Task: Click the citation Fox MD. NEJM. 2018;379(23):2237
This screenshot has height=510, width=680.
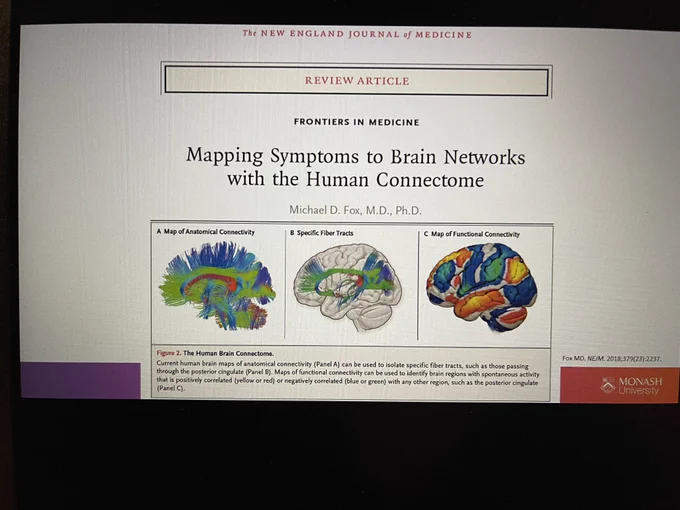Action: (611, 359)
